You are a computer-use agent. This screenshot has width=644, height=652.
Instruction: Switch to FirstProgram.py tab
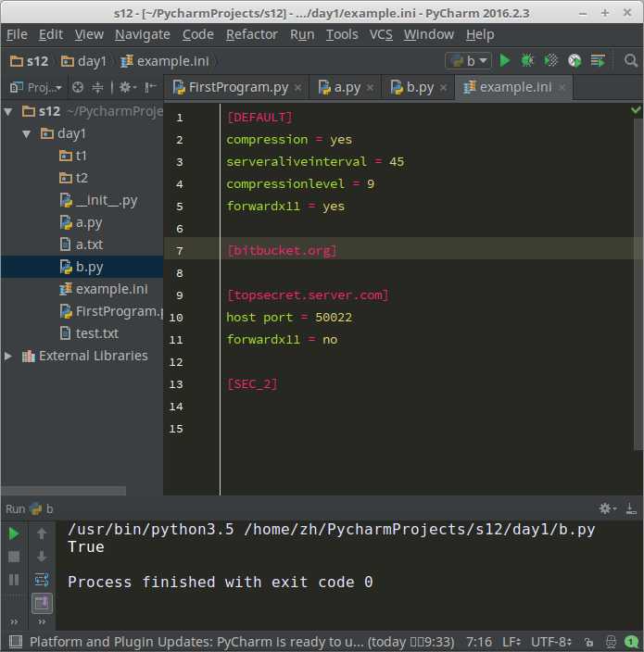[238, 87]
